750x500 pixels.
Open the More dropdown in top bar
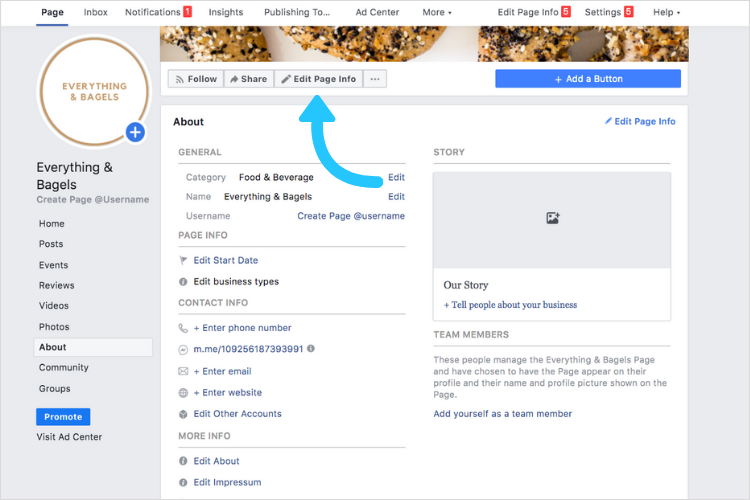tap(437, 12)
